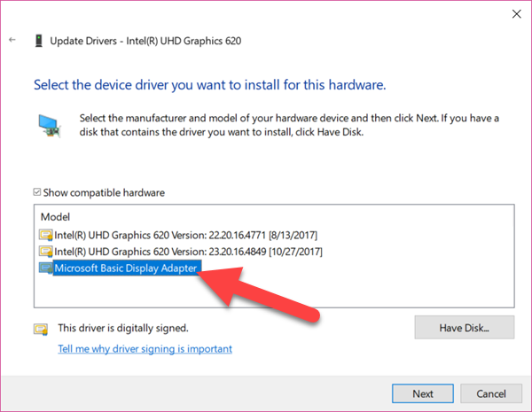This screenshot has width=532, height=412.
Task: Click the Microsoft Basic Display Adapter row icon
Action: (x=45, y=268)
